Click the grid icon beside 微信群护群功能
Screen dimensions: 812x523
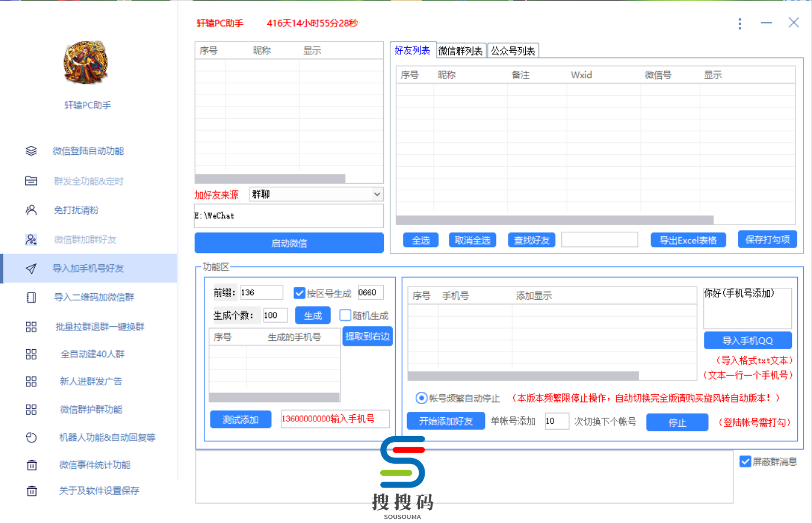pyautogui.click(x=31, y=410)
